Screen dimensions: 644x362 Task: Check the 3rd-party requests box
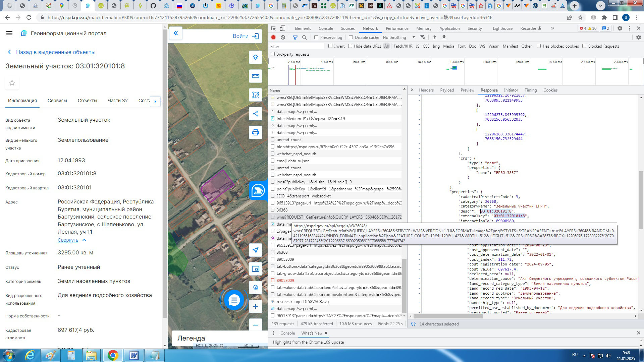pos(273,54)
